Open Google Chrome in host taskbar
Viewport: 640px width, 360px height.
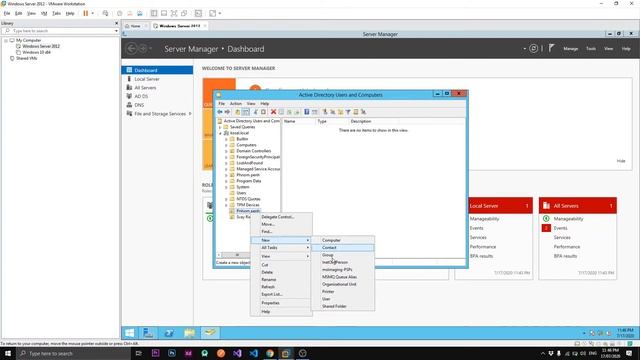click(x=270, y=353)
